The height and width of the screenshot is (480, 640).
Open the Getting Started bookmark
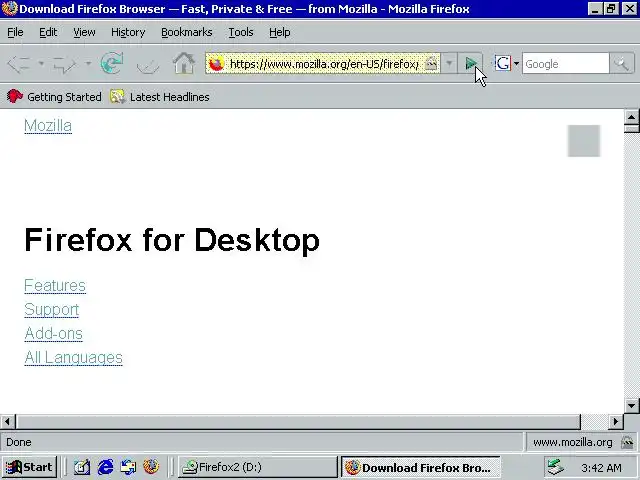54,97
